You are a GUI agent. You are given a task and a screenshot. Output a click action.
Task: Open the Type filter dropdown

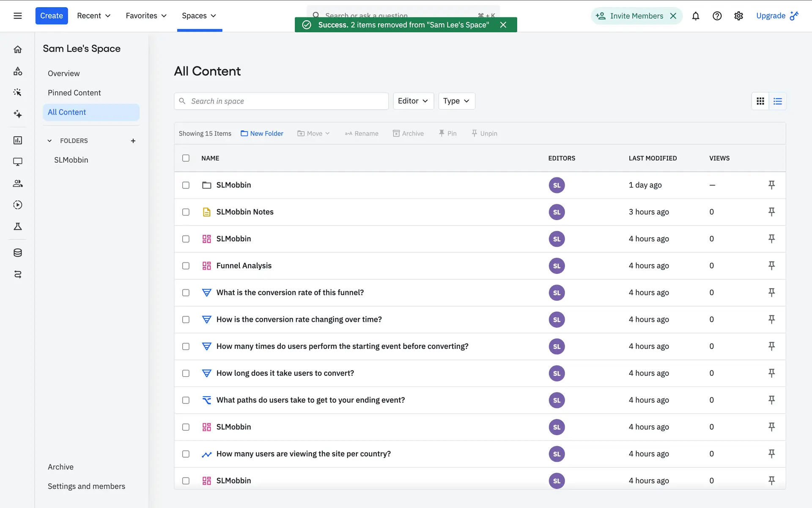[x=456, y=101]
